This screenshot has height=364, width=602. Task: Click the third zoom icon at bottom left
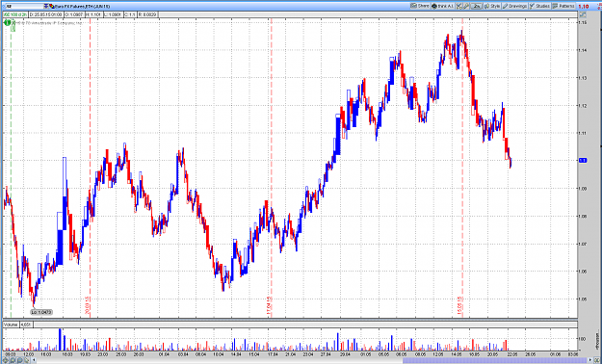tap(20, 360)
